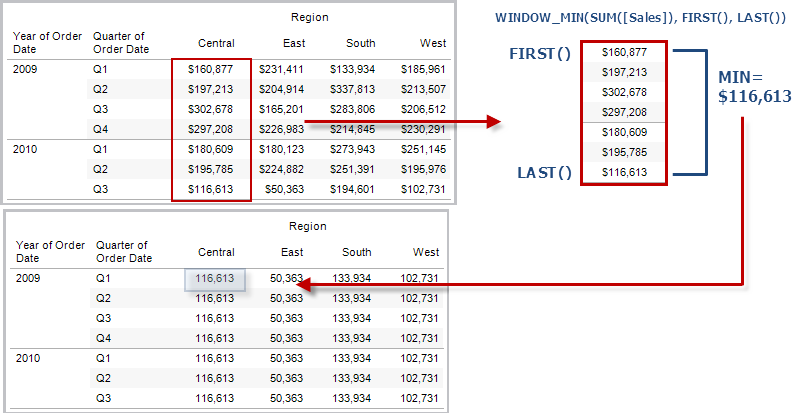The image size is (807, 417).
Task: Select the South column header in bottom table
Action: 356,253
